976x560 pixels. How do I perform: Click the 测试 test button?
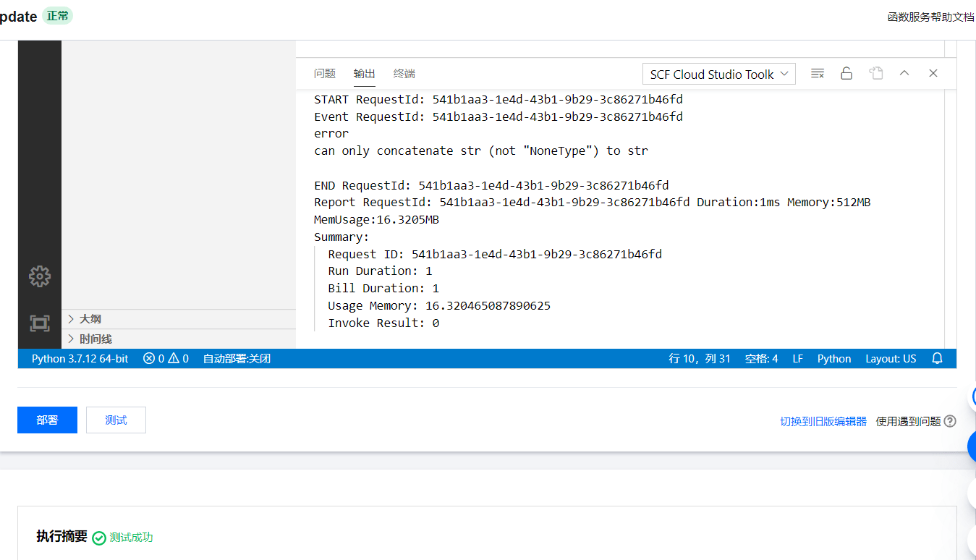[x=116, y=420]
